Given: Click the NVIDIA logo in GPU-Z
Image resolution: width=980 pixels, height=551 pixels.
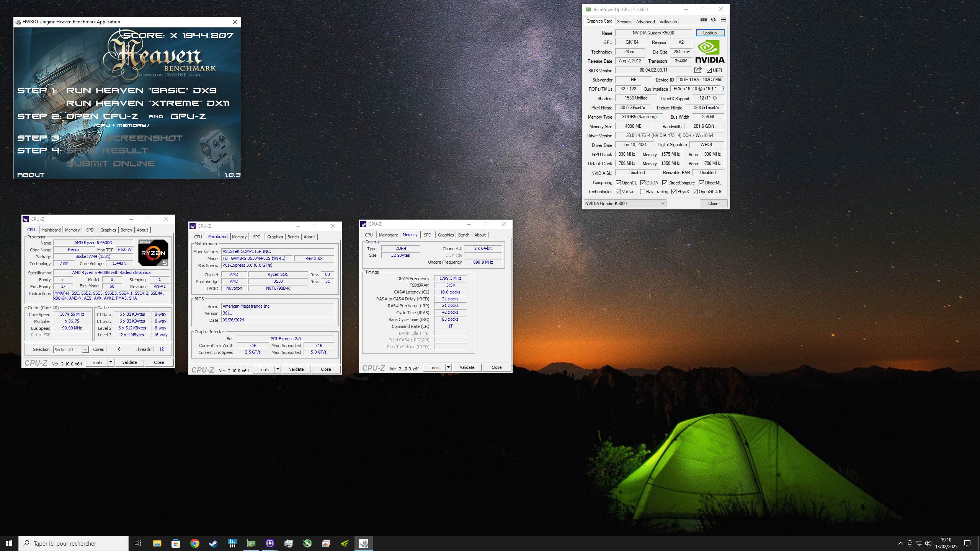Looking at the screenshot, I should pyautogui.click(x=710, y=51).
